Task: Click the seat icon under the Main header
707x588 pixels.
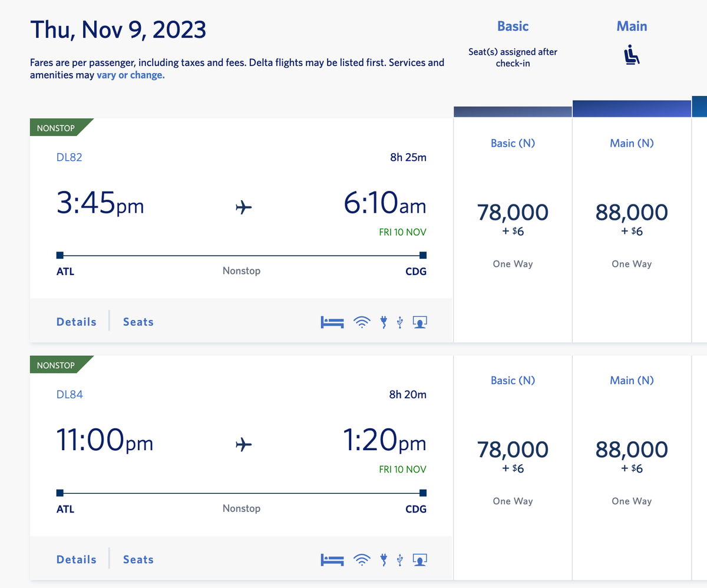Action: point(631,55)
